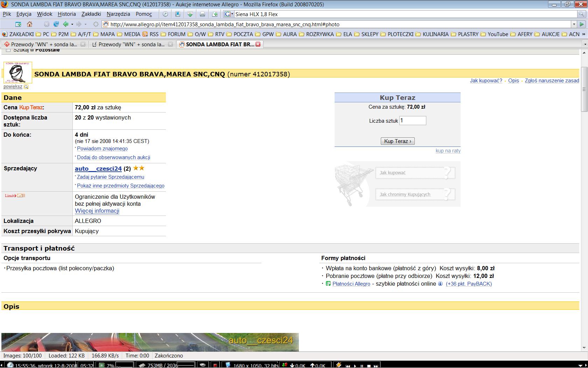Click the 'Jak kupować' help box
Screen dimensions: 588x368
click(415, 173)
